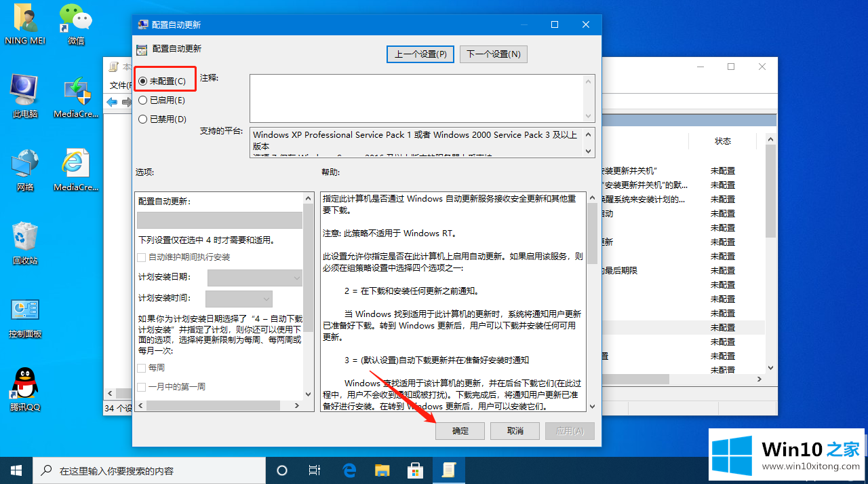This screenshot has width=868, height=484.
Task: Open Microsoft Edge from taskbar
Action: [349, 470]
